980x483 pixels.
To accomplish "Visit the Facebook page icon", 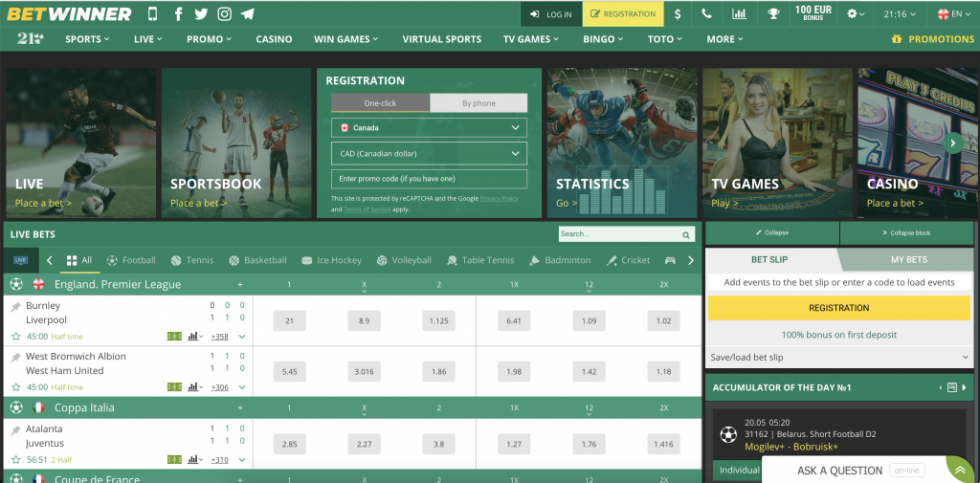I will [x=179, y=13].
